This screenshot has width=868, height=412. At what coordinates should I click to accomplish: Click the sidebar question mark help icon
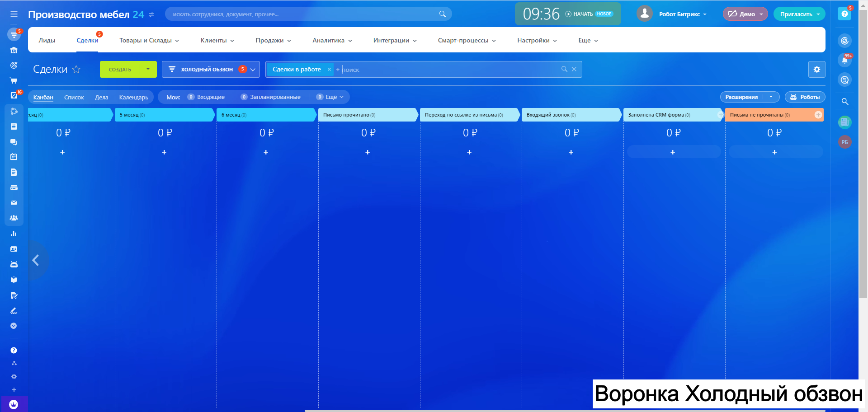point(14,350)
